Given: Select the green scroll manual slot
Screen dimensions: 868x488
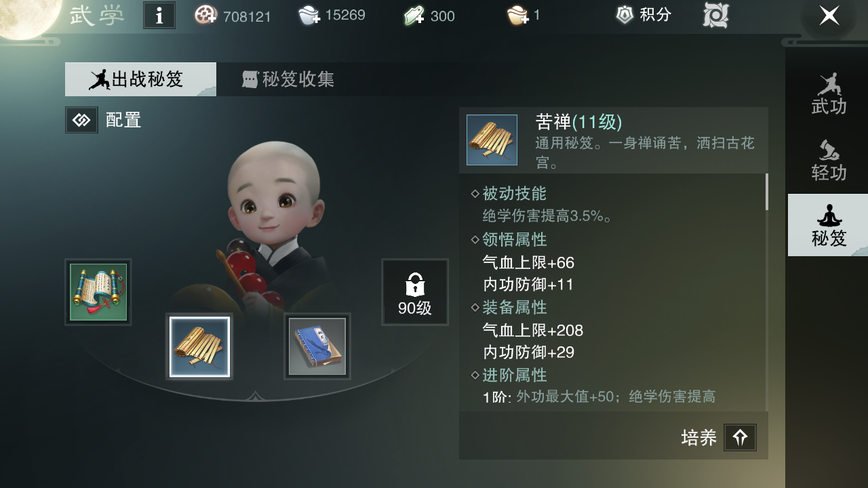Looking at the screenshot, I should [x=98, y=292].
